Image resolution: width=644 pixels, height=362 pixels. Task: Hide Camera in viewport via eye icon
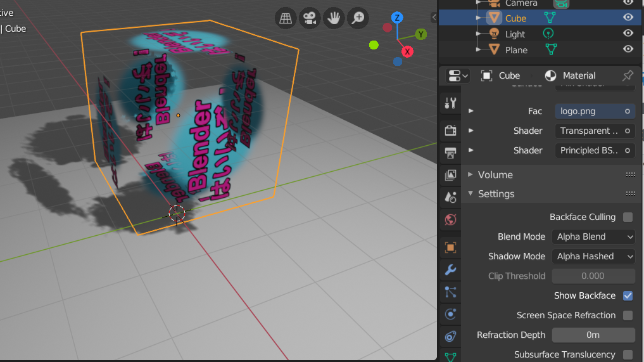628,3
